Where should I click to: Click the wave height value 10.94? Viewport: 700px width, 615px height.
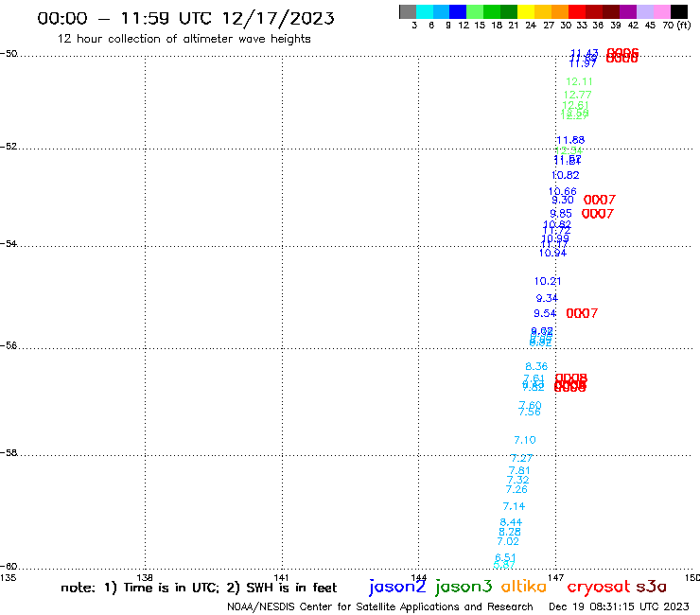552,254
